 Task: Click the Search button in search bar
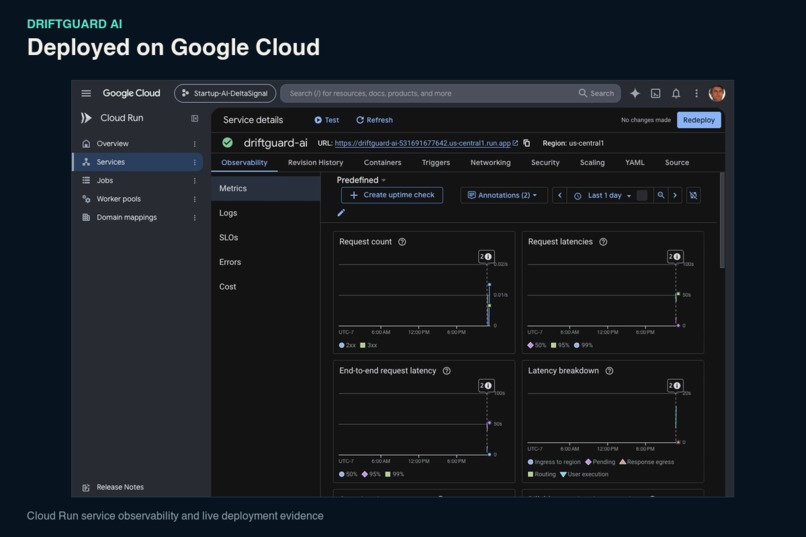click(x=596, y=93)
